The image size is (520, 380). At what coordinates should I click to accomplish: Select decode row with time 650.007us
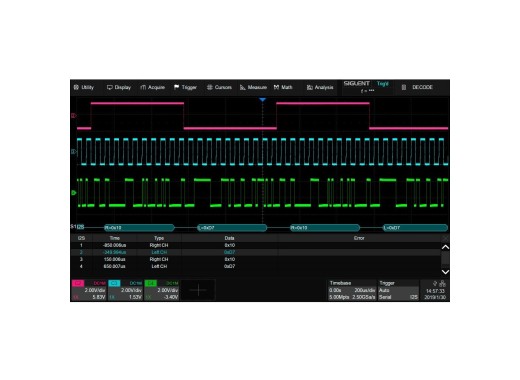click(x=256, y=266)
